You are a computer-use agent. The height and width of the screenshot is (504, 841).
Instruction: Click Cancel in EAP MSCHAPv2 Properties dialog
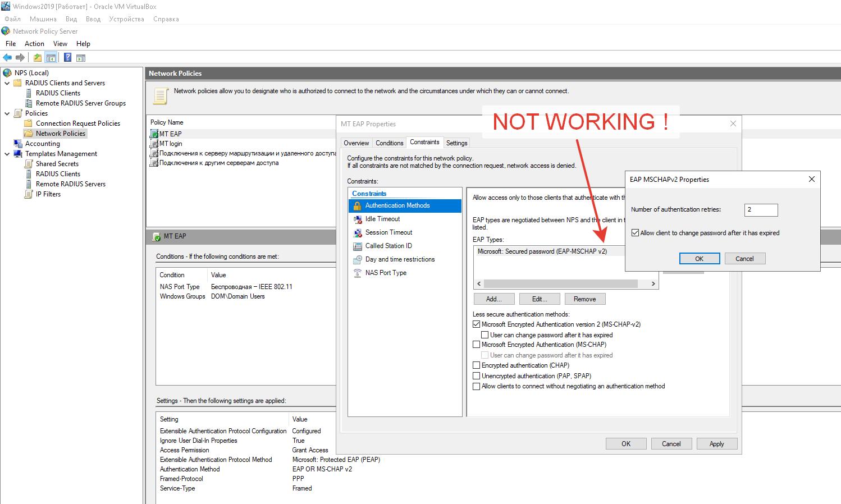coord(744,259)
